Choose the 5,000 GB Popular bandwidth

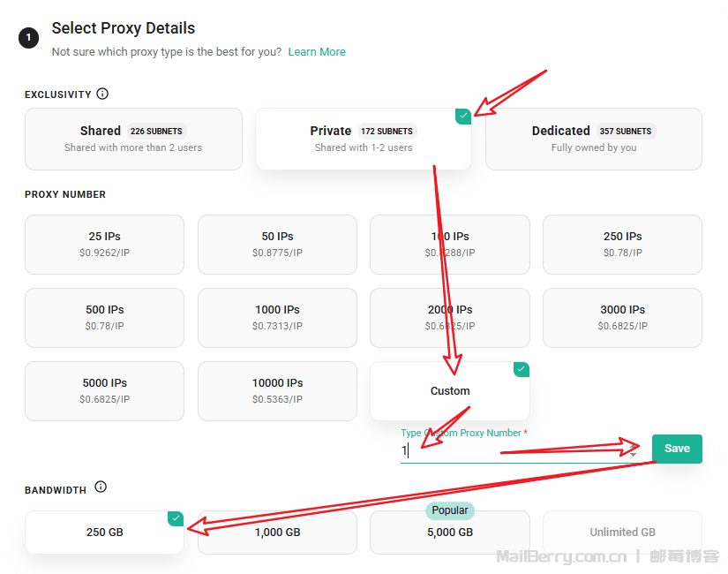coord(450,532)
